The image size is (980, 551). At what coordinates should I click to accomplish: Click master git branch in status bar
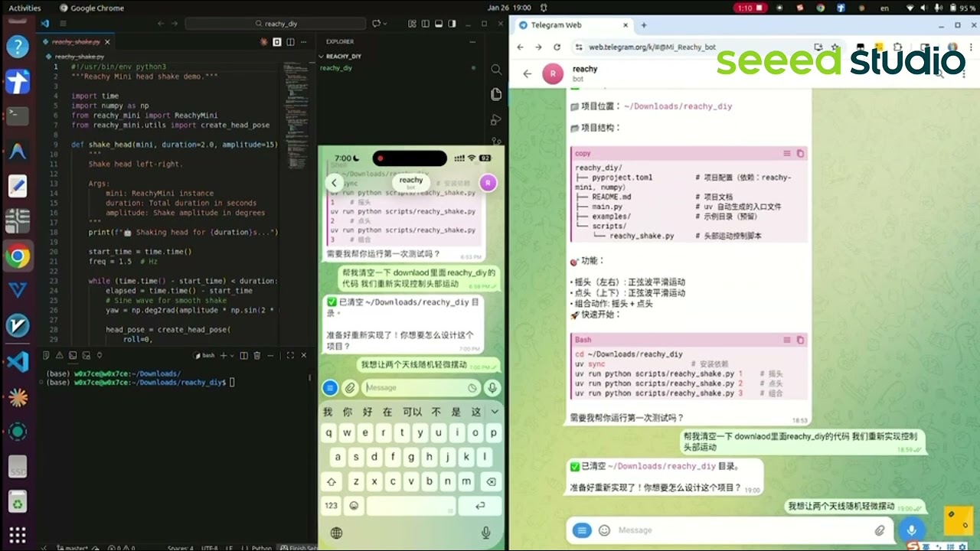[73, 548]
